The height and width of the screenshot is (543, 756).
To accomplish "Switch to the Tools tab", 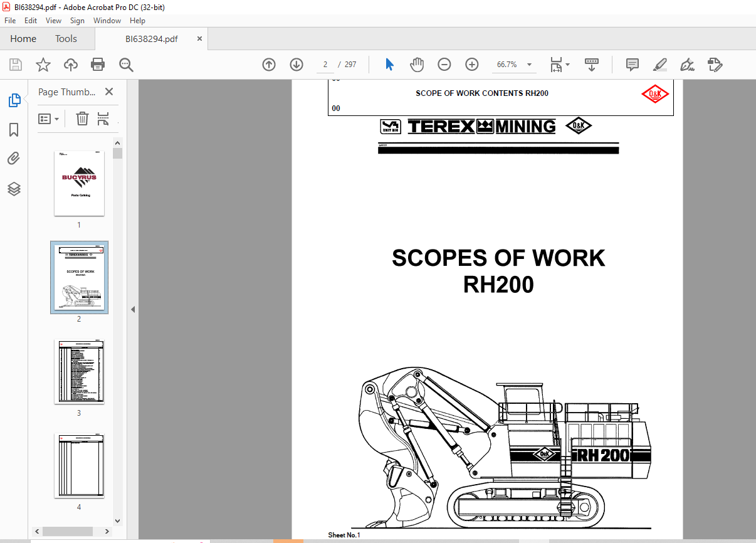I will 66,39.
